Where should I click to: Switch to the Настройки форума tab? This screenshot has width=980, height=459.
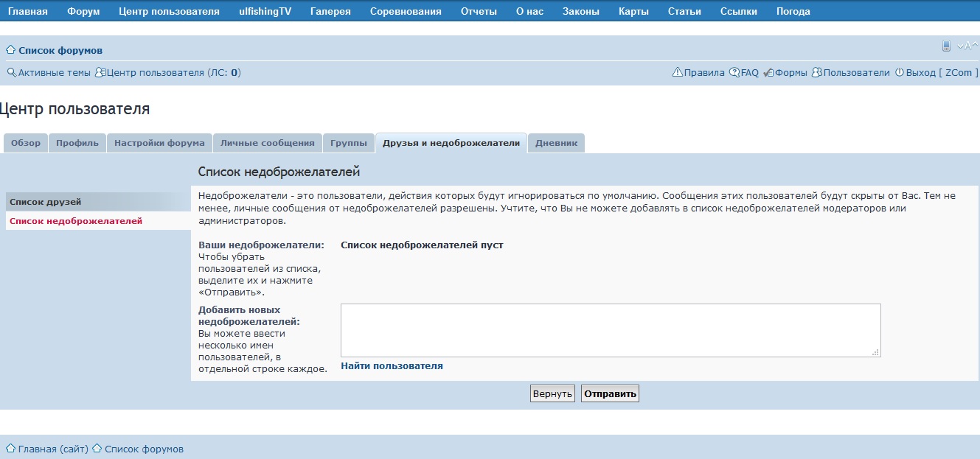pyautogui.click(x=159, y=143)
